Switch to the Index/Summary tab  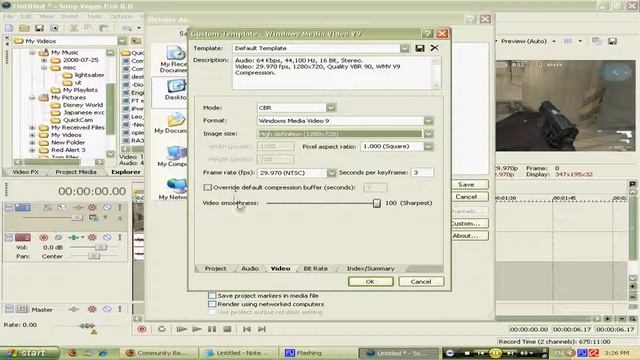click(x=371, y=268)
